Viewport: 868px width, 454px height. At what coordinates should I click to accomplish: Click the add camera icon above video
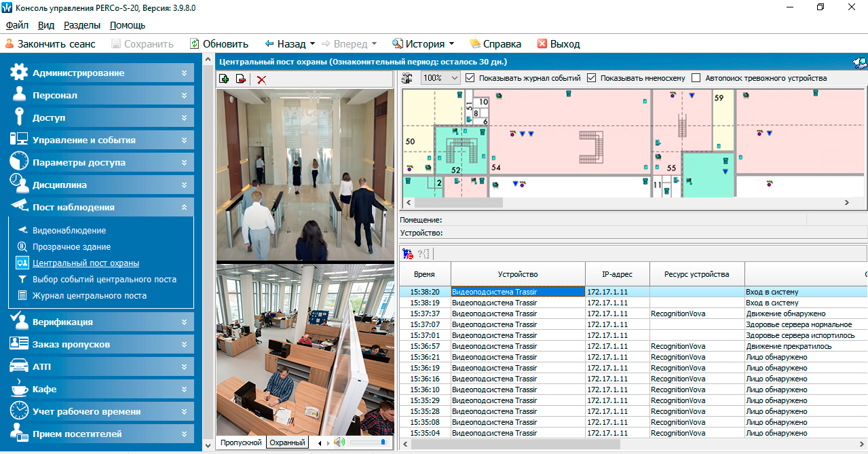point(225,79)
